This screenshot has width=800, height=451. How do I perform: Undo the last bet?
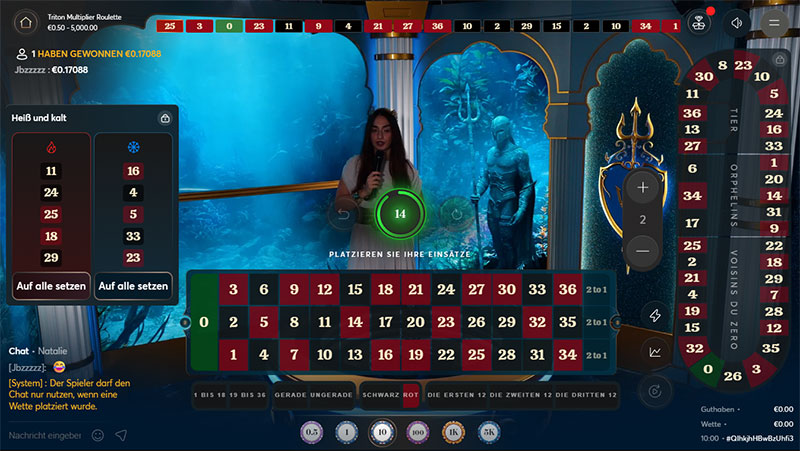click(344, 213)
